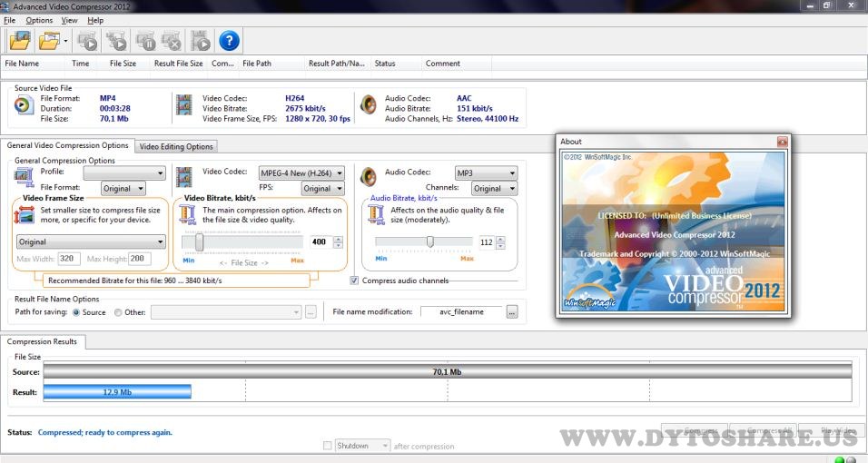Open the Video Frame Size Original dropdown
Image resolution: width=868 pixels, height=463 pixels.
91,242
